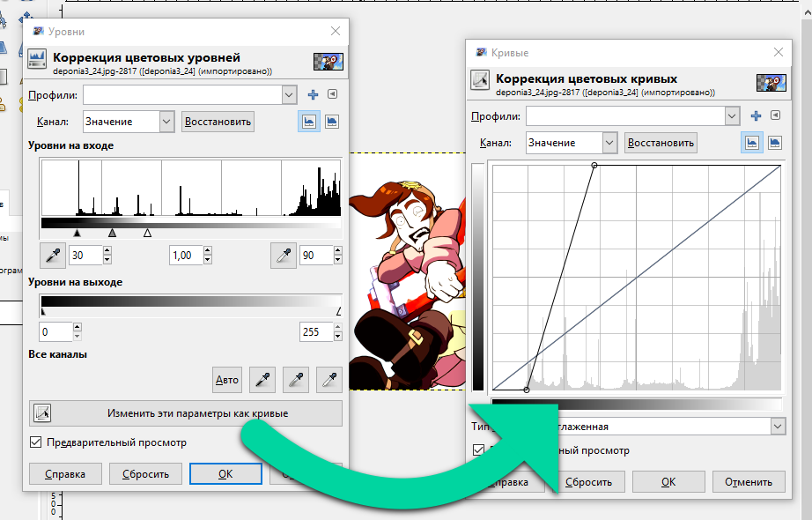
Task: Click the gray gamma slider triangle under the input histogram
Action: click(x=112, y=233)
